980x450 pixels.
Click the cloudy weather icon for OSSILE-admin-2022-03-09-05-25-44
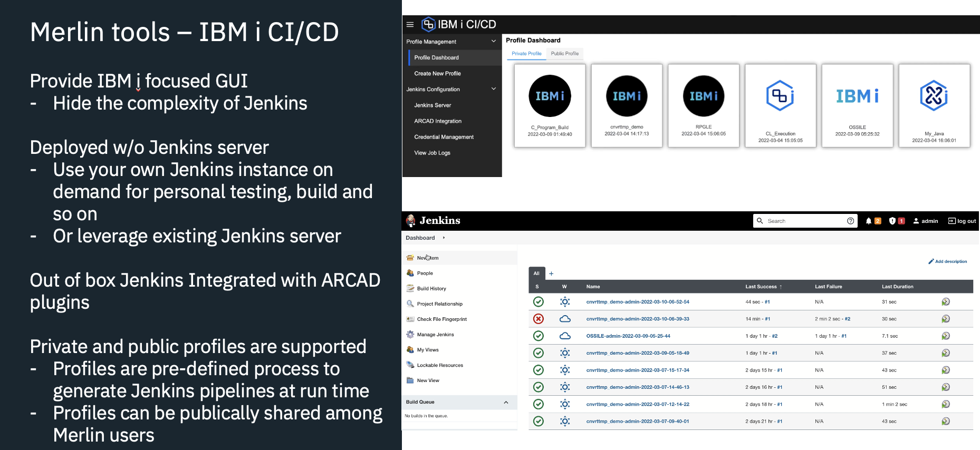click(565, 336)
